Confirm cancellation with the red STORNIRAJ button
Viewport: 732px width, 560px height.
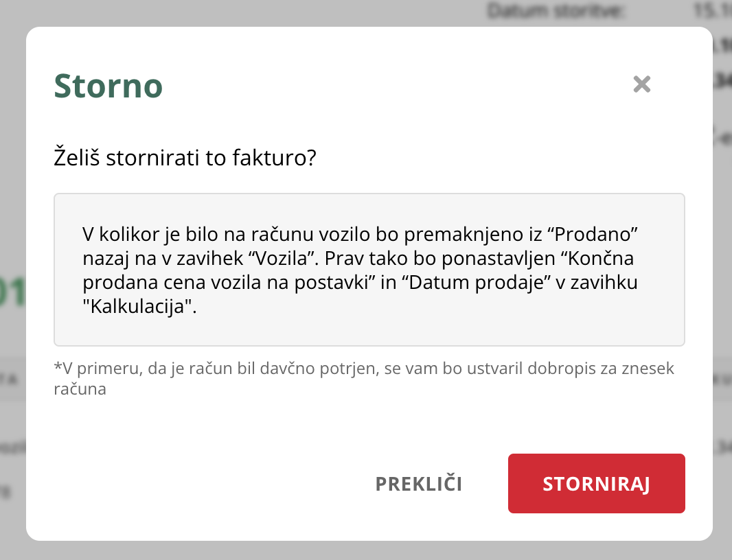click(x=596, y=483)
